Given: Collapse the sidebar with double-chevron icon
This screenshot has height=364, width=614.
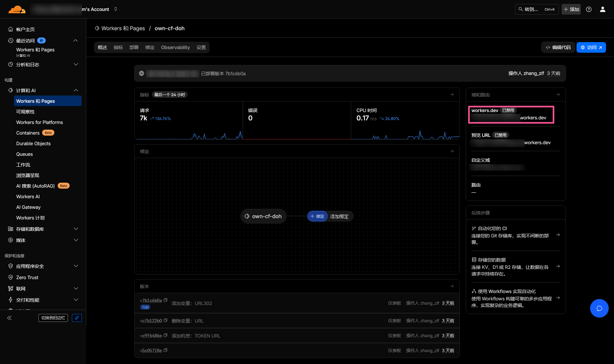Looking at the screenshot, I should coord(9,318).
